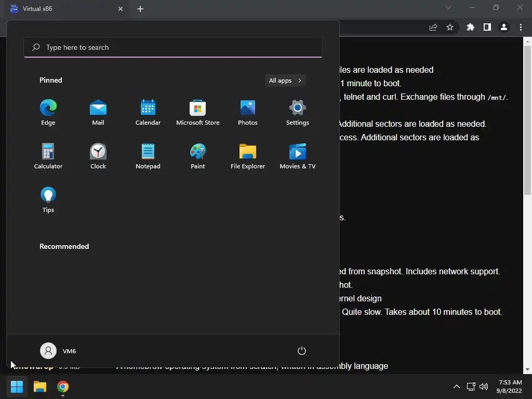Image resolution: width=532 pixels, height=399 pixels.
Task: Open the Calendar app
Action: pos(148,113)
